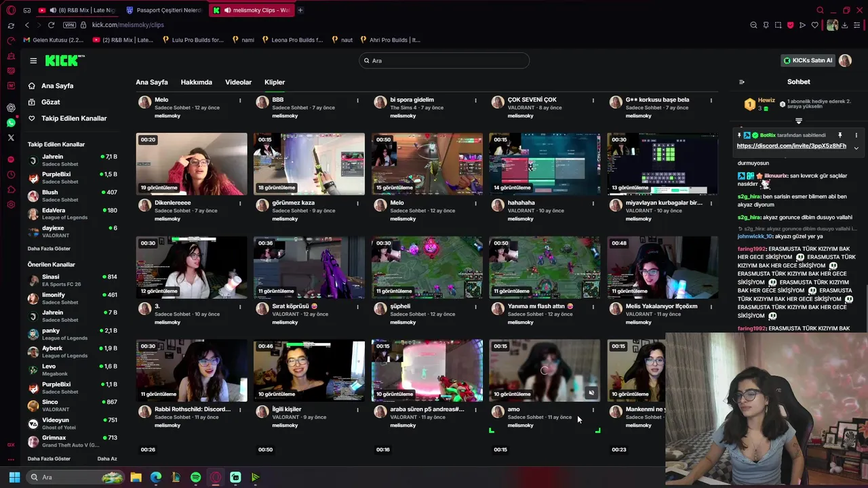Screen dimensions: 868x488
Task: Switch to the Ana Sayfa channel tab
Action: [152, 82]
